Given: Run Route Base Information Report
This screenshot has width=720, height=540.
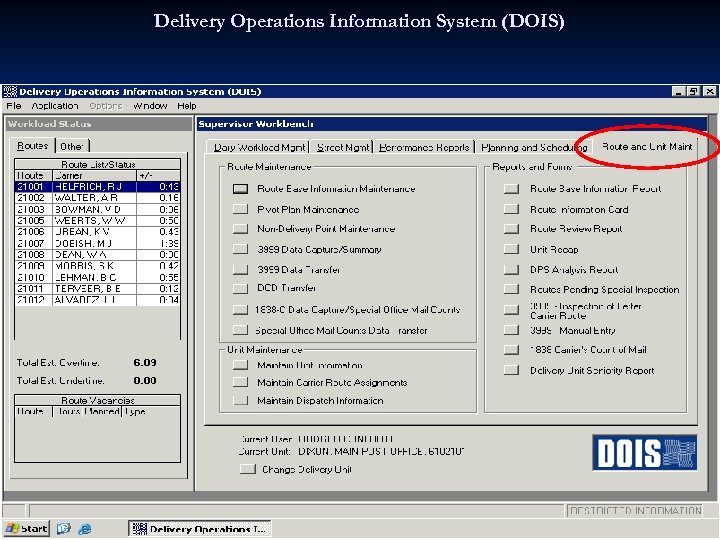Looking at the screenshot, I should point(511,189).
